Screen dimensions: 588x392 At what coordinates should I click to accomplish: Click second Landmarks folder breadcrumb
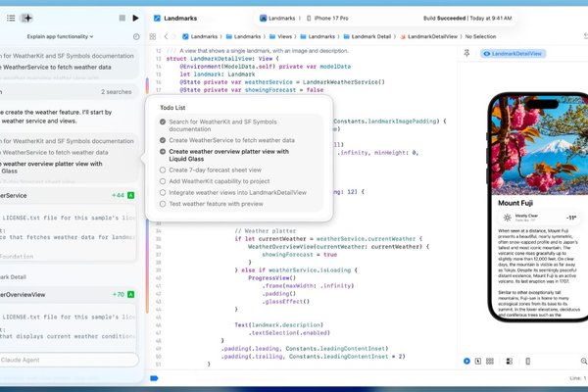(318, 36)
